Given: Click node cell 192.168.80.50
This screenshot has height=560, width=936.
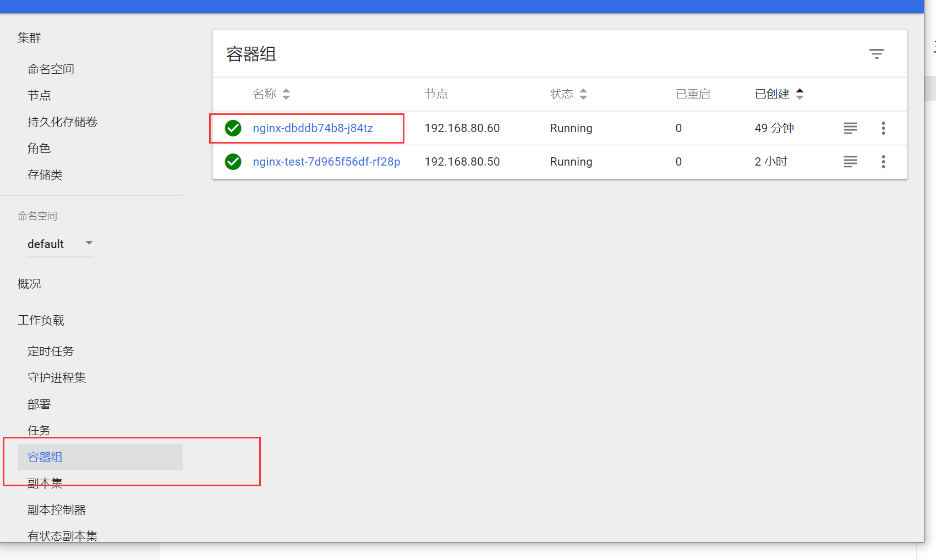Looking at the screenshot, I should pos(462,162).
